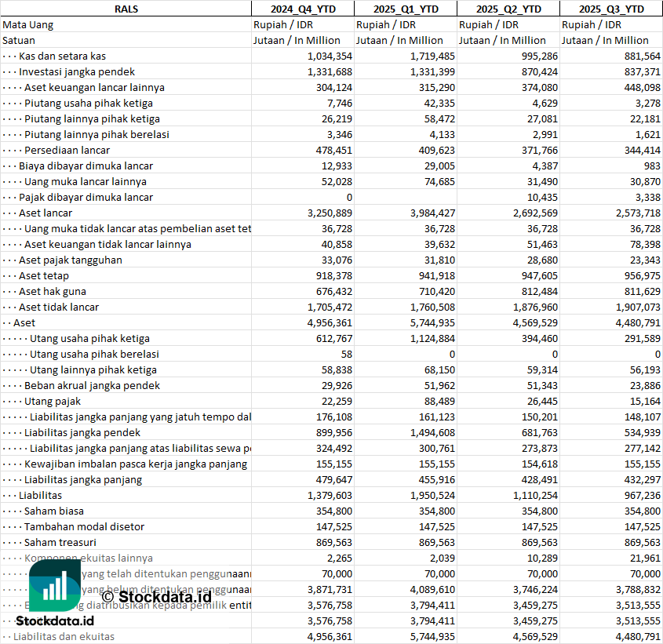663x644 pixels.
Task: Click the Satuan row label
Action: (x=19, y=40)
